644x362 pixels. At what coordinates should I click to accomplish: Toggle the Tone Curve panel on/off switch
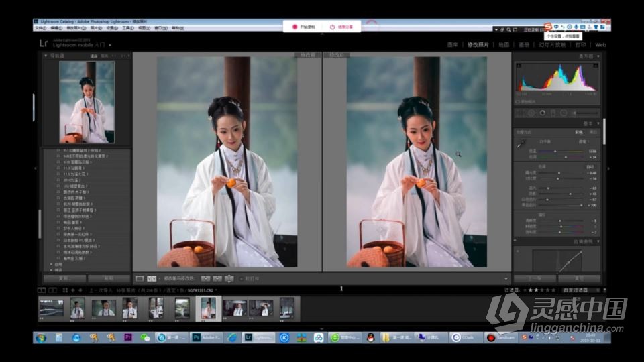[515, 241]
